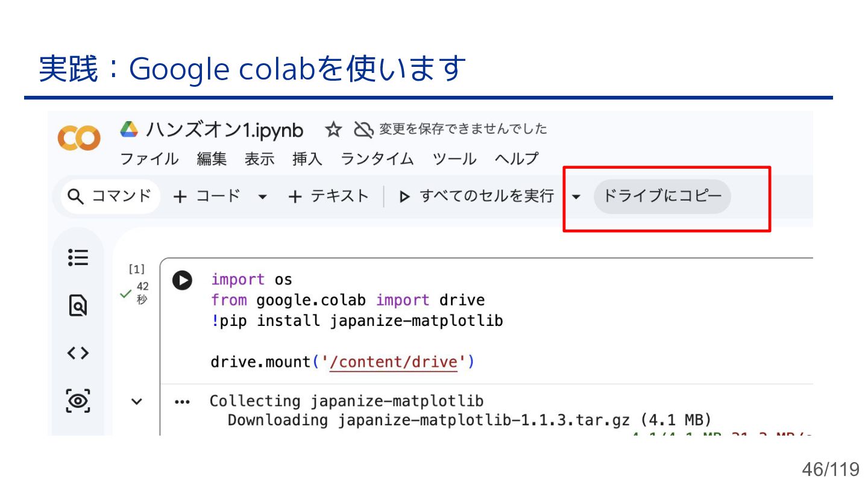Click the Collecting japanize-matplotlib output line
Viewport: 868px width, 488px height.
pos(347,401)
